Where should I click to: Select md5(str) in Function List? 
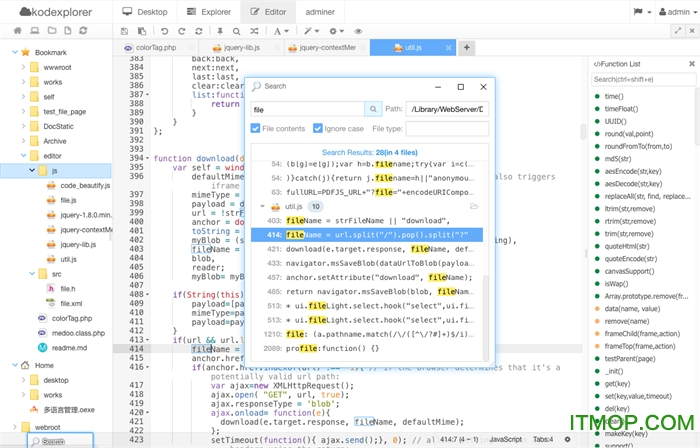[x=618, y=158]
